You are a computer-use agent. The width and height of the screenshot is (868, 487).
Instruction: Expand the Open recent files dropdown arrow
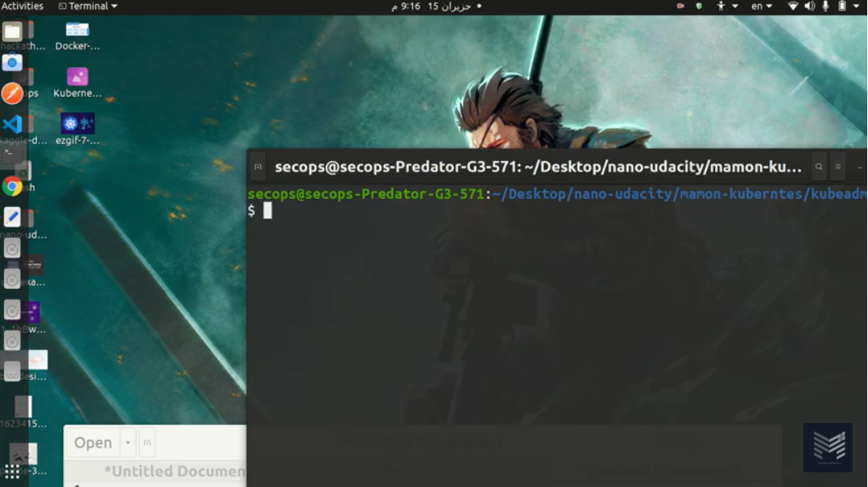128,443
